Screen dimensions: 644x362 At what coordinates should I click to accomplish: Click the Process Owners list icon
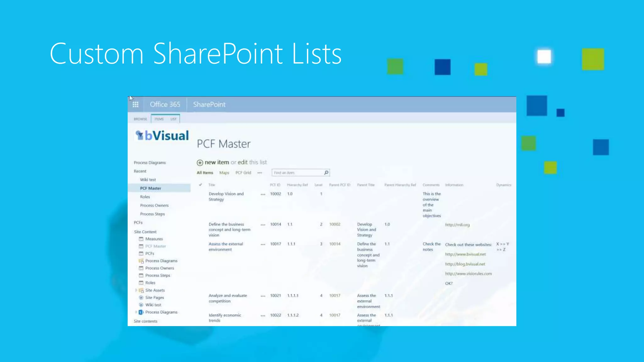click(141, 268)
